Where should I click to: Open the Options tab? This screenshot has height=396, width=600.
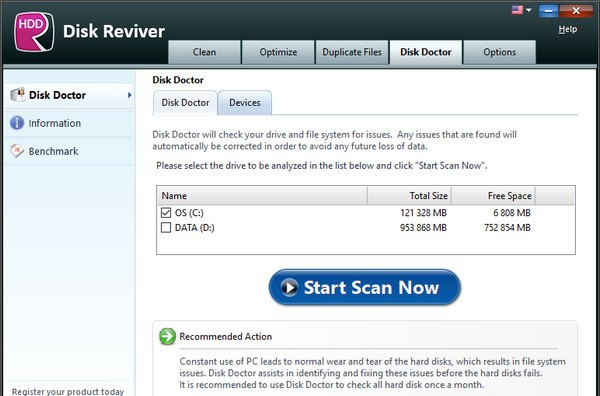tap(499, 52)
